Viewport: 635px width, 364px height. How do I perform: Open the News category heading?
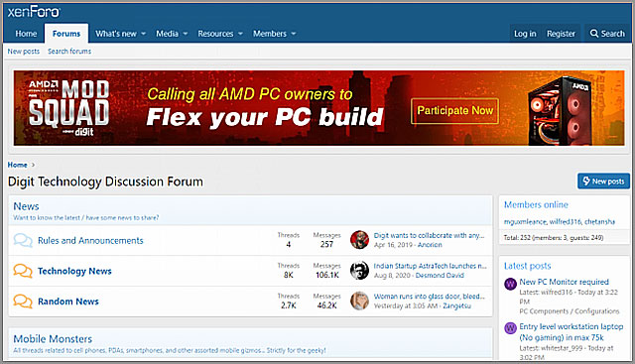coord(27,206)
